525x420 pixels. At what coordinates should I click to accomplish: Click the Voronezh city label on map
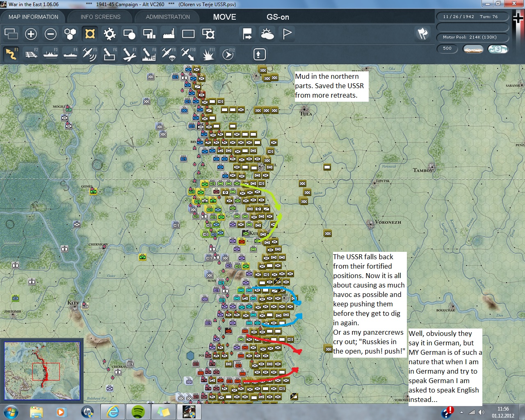click(x=388, y=222)
